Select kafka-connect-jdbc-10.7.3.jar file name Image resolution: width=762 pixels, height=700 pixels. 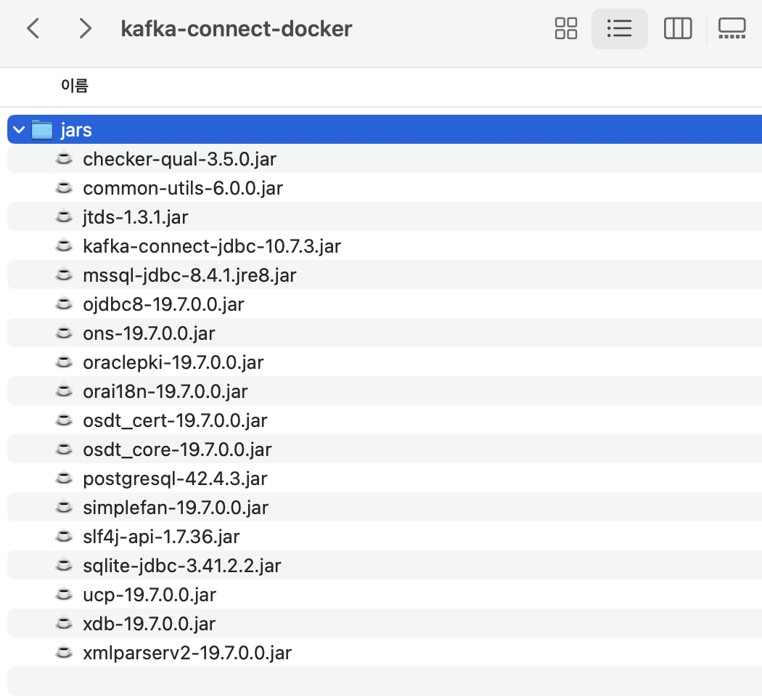(x=212, y=246)
